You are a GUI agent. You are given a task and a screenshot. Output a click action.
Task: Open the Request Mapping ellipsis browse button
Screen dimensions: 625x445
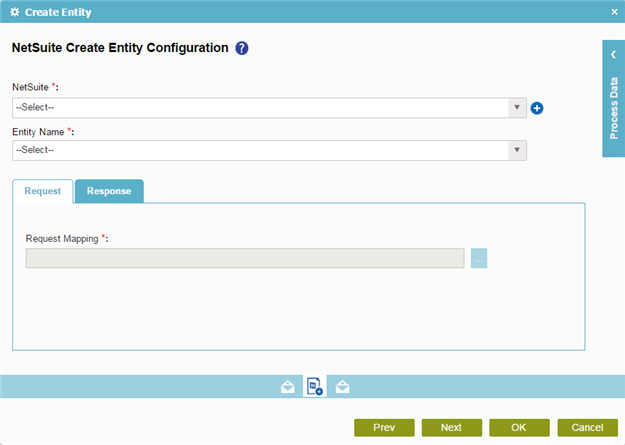479,258
